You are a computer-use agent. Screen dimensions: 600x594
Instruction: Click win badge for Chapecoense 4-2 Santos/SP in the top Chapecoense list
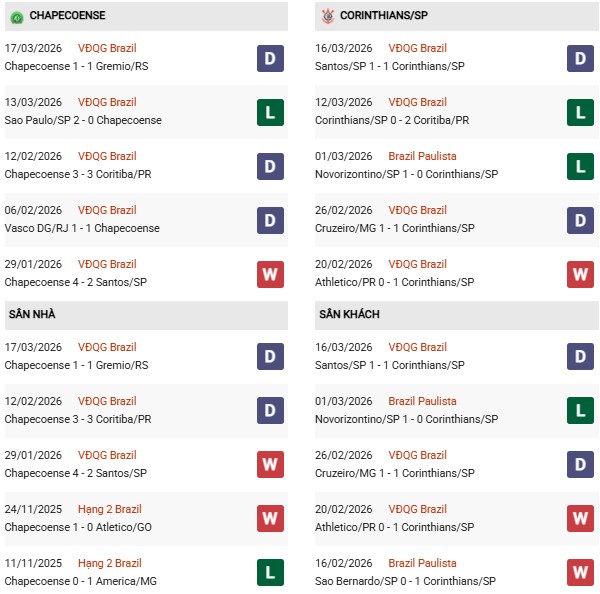270,274
